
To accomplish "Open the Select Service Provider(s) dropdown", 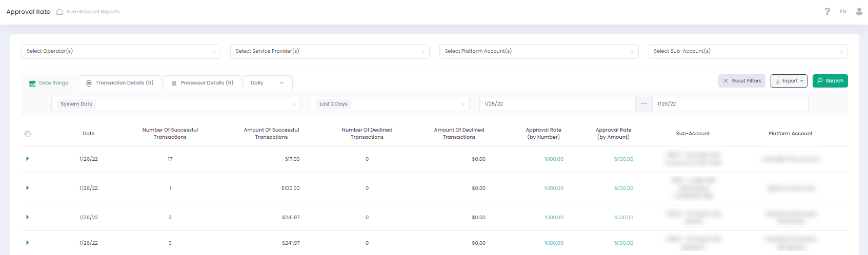I will coord(330,51).
